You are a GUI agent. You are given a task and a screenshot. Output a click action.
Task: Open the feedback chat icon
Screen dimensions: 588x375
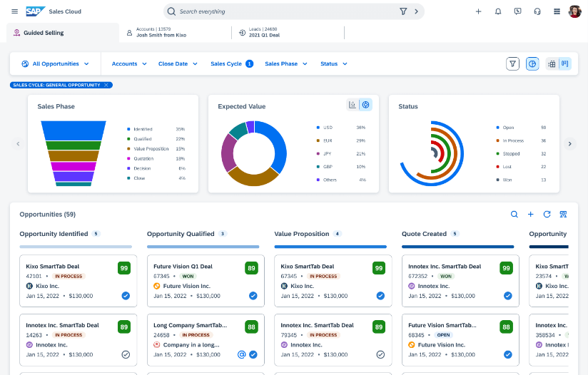[517, 11]
